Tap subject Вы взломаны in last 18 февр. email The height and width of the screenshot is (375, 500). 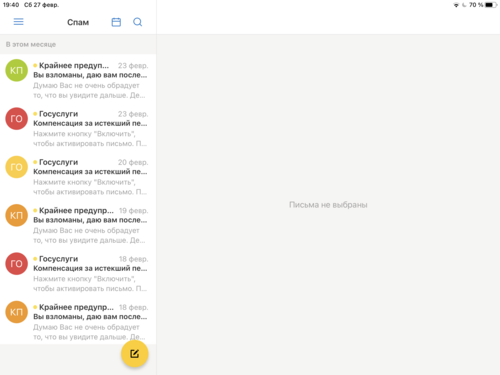[x=90, y=317]
